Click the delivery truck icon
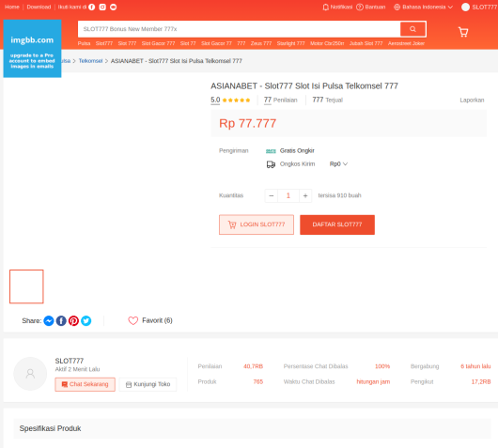The image size is (498, 448). [x=271, y=164]
